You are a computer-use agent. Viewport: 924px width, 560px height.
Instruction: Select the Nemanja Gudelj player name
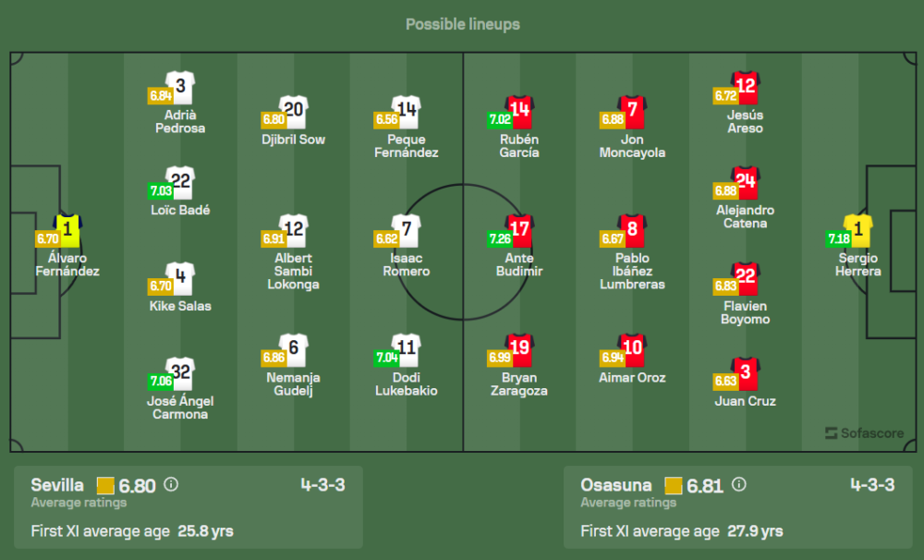coord(294,384)
